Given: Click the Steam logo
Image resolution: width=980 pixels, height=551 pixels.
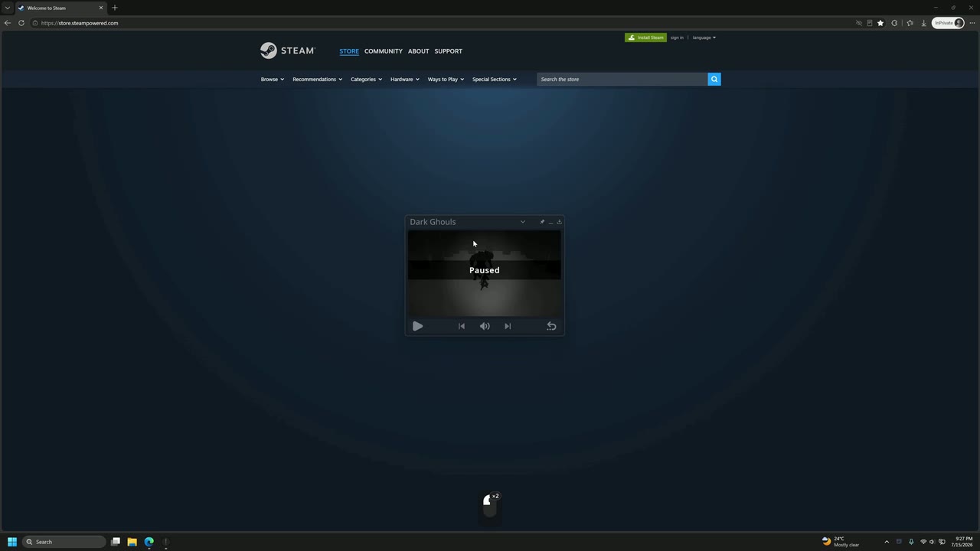Looking at the screenshot, I should pos(287,51).
